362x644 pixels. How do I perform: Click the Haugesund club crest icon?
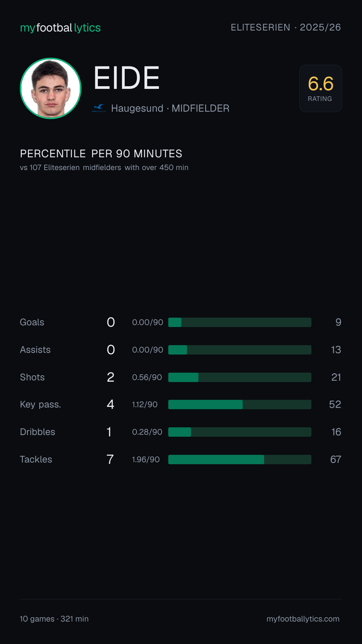click(99, 108)
